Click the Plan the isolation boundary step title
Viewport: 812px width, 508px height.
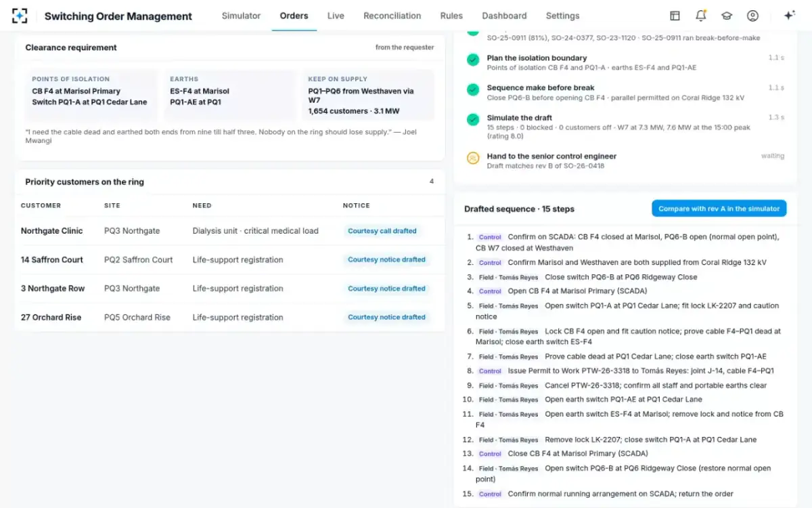pos(537,58)
